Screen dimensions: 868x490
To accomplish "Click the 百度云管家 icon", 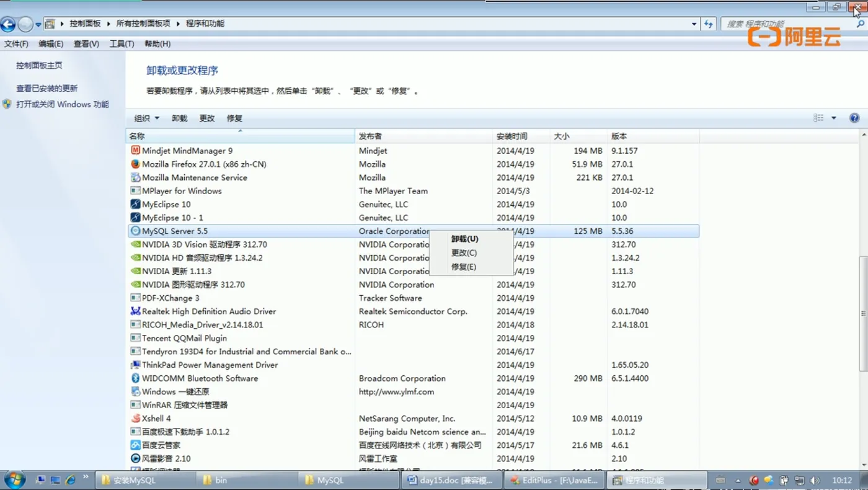I will (135, 445).
